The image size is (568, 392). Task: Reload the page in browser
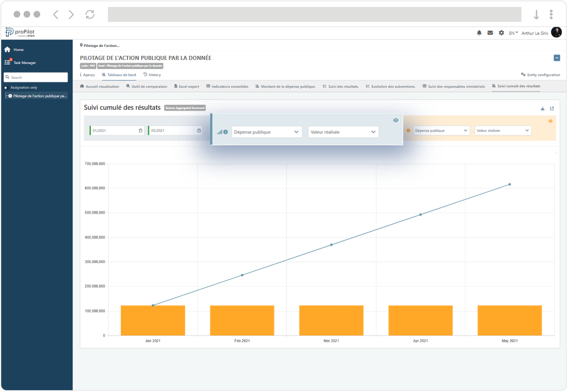(90, 14)
